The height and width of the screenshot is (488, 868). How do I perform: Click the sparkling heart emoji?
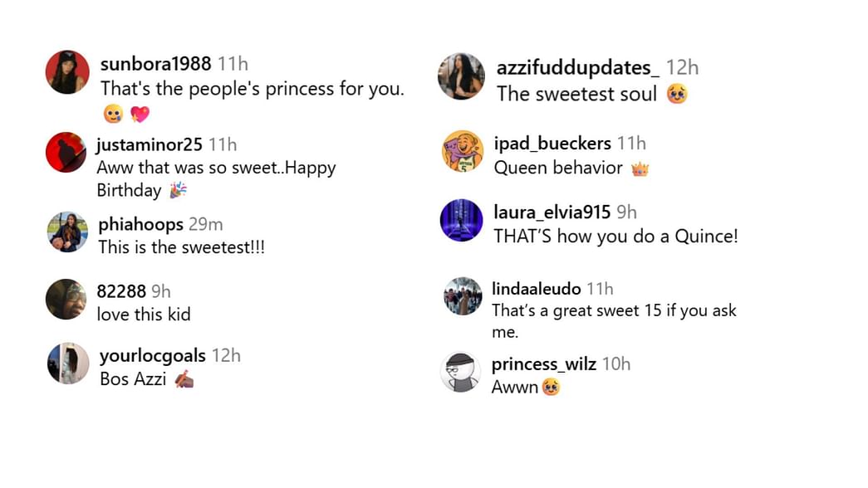[x=140, y=115]
